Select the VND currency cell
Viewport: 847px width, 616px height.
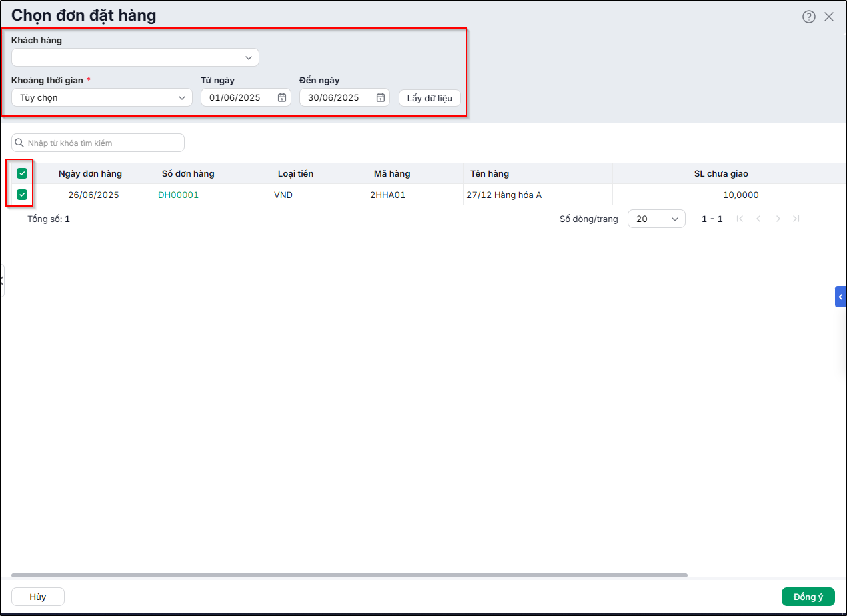pos(319,195)
